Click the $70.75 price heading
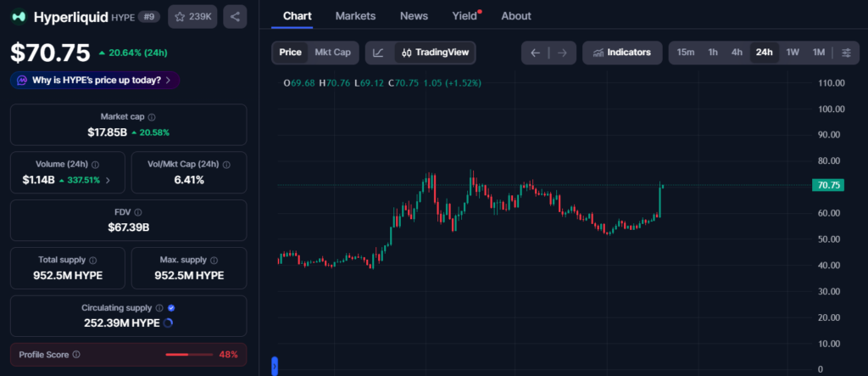868x376 pixels. pos(50,53)
